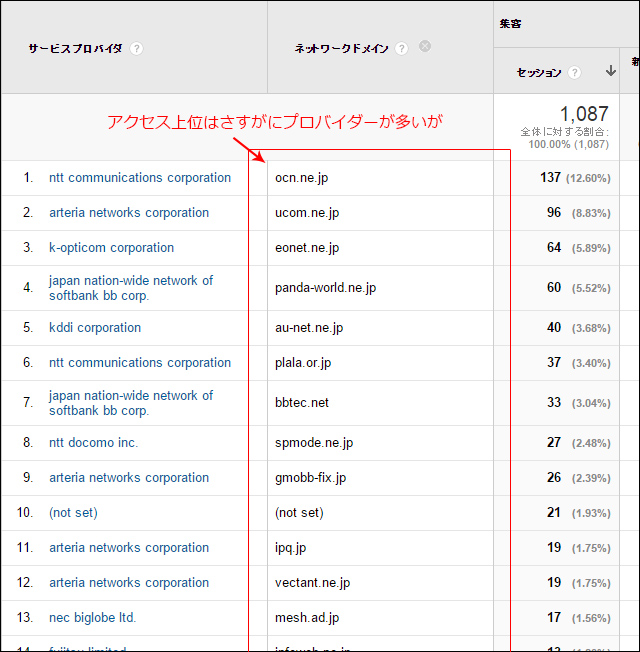Click total sessions value 1,087
The height and width of the screenshot is (652, 640).
pyautogui.click(x=584, y=114)
